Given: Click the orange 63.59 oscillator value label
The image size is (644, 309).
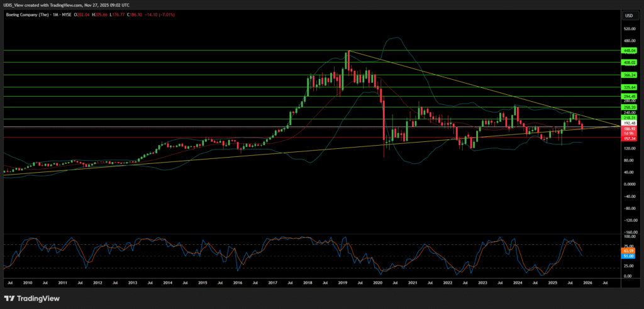Looking at the screenshot, I should (x=629, y=250).
